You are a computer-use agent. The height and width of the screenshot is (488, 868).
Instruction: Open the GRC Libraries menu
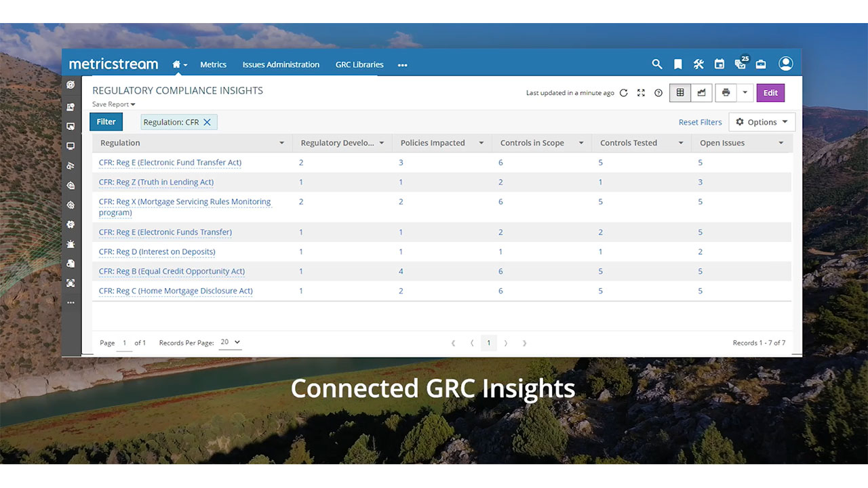[x=359, y=64]
